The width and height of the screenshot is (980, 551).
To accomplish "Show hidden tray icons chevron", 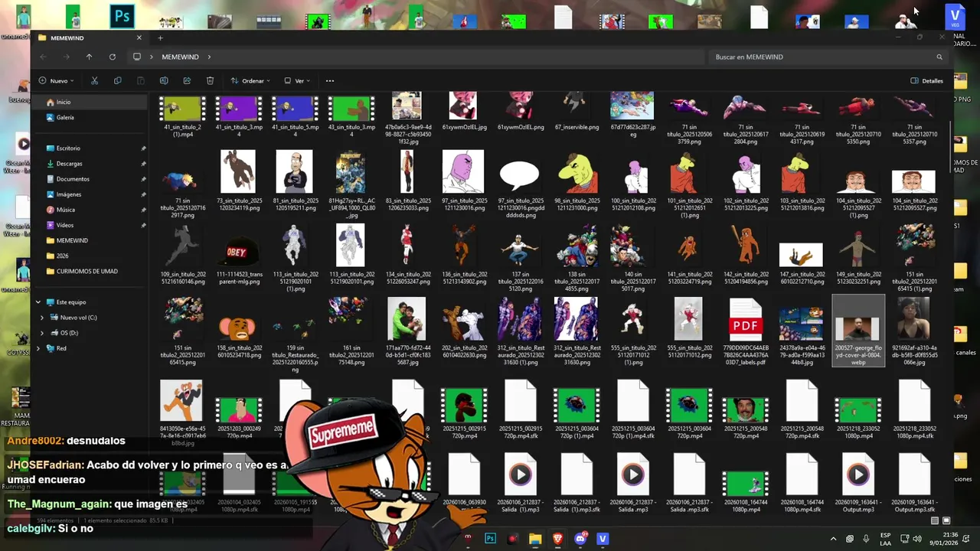I will pyautogui.click(x=833, y=539).
